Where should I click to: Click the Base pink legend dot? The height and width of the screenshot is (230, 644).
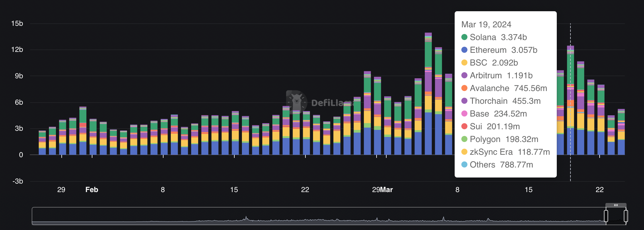[x=464, y=113]
